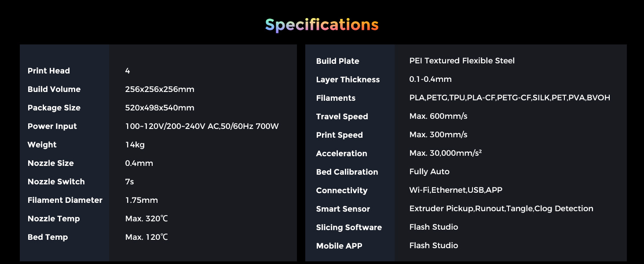Select the Print Speed label
This screenshot has height=264, width=644.
click(340, 135)
